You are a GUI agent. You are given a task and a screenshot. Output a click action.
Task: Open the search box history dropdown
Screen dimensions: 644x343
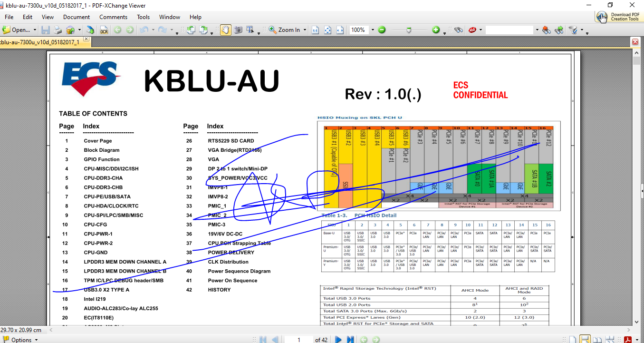537,30
